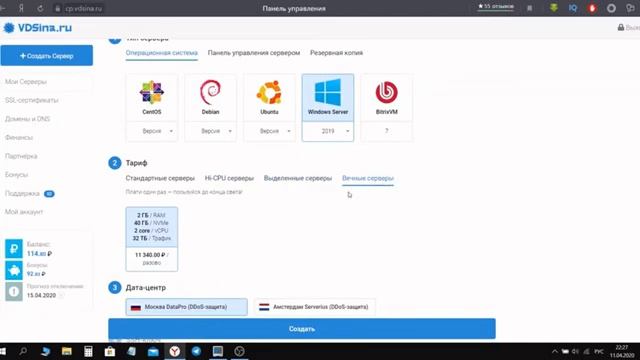Screen dimensions: 640x360
Task: Click the browser reload button
Action: (40, 8)
